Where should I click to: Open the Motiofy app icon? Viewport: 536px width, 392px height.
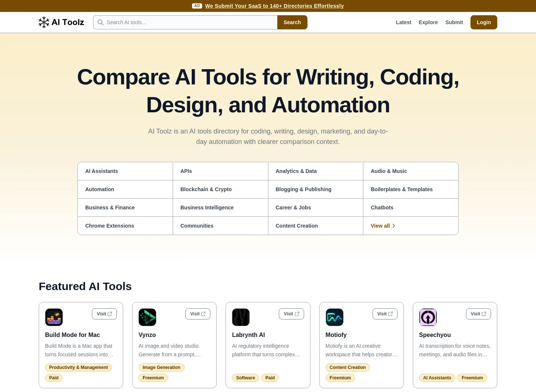pyautogui.click(x=335, y=317)
